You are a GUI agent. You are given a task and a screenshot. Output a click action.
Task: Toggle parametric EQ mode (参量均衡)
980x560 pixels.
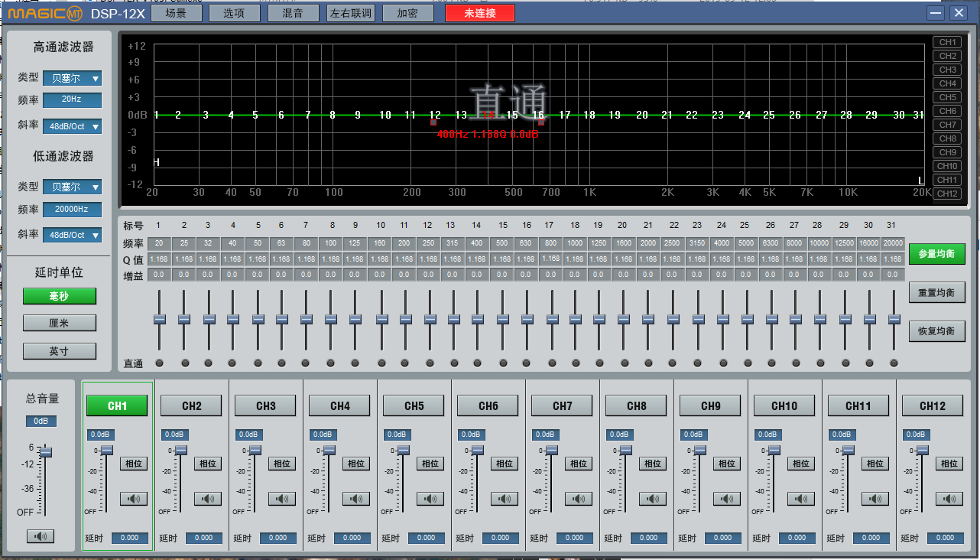[x=936, y=253]
